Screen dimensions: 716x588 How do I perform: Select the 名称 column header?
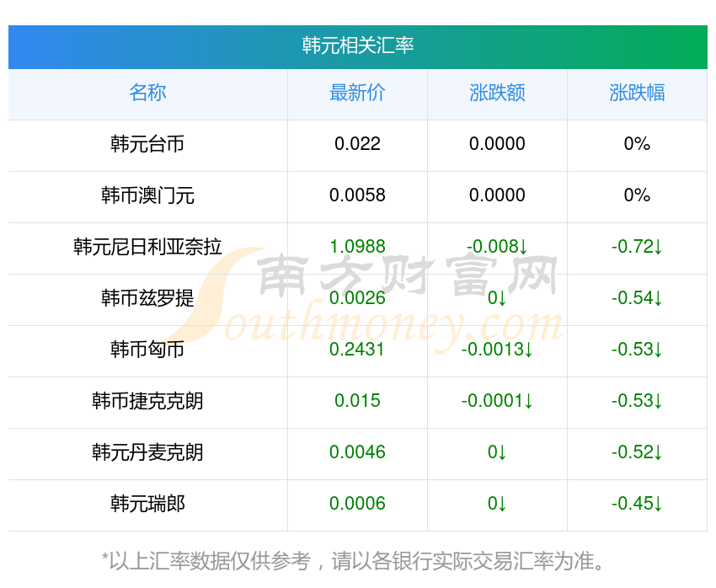tap(147, 93)
